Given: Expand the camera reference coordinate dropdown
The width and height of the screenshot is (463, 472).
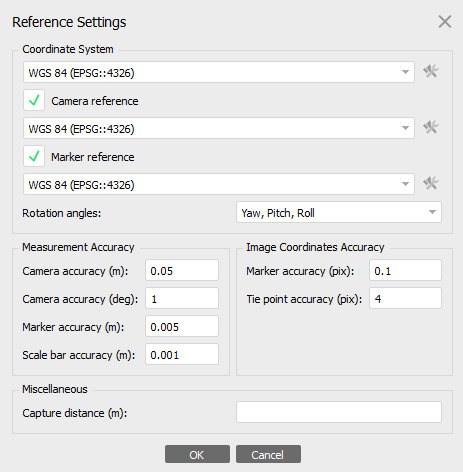Looking at the screenshot, I should [x=219, y=128].
